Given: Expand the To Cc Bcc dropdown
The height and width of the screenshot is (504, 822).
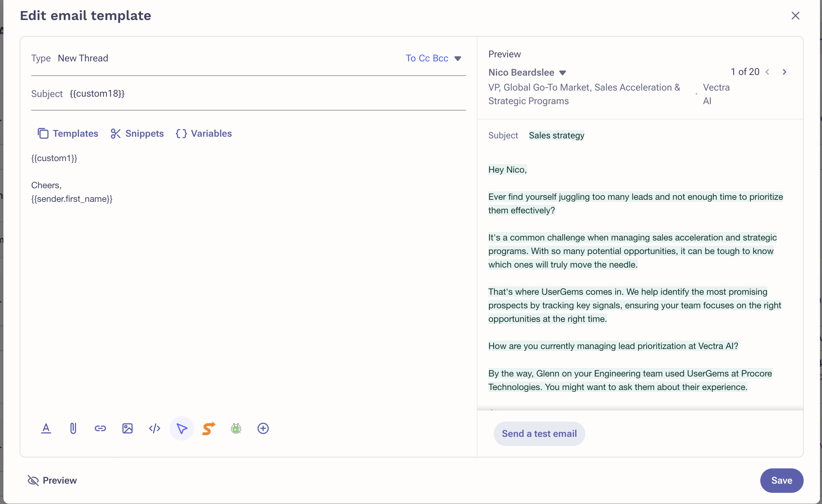Looking at the screenshot, I should pos(434,58).
